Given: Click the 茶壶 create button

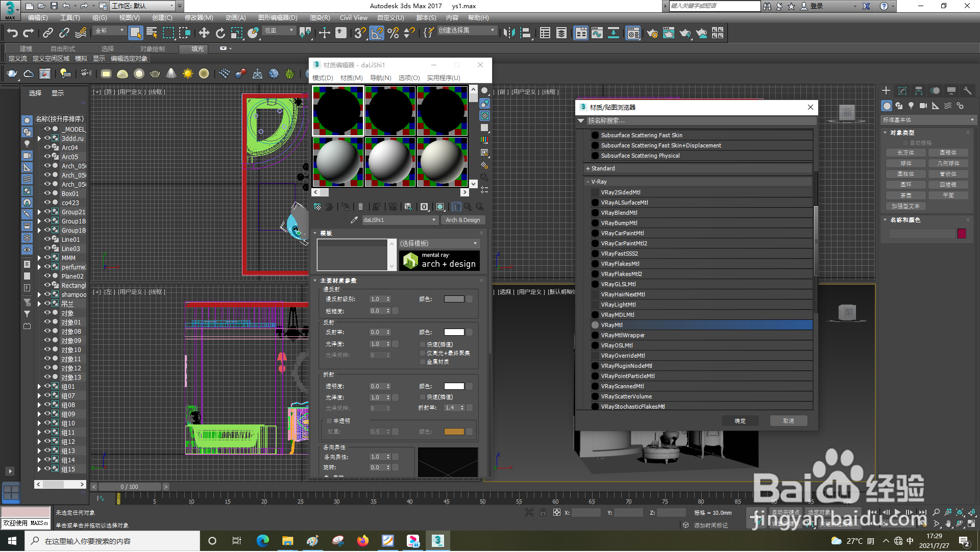Looking at the screenshot, I should pyautogui.click(x=906, y=195).
